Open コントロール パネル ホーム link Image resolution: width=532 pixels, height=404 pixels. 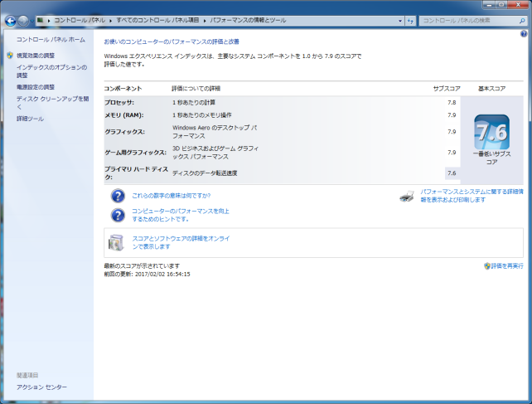click(x=51, y=40)
